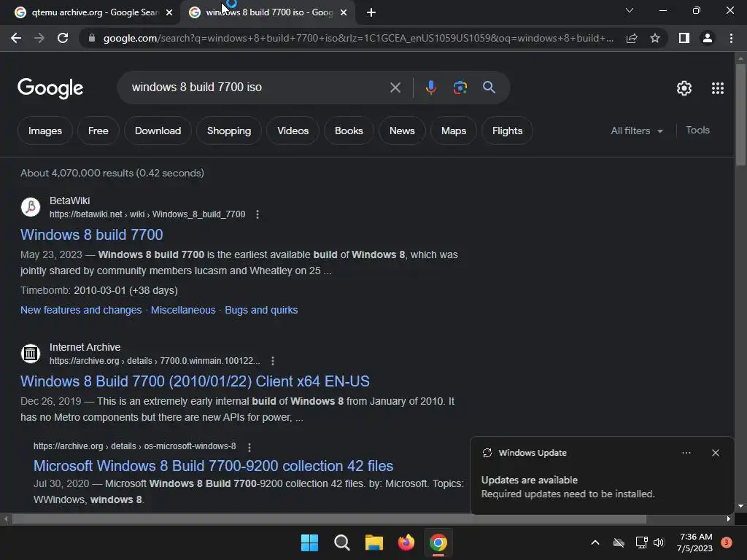Open the search Tools button
Screen dimensions: 747x560
697,131
